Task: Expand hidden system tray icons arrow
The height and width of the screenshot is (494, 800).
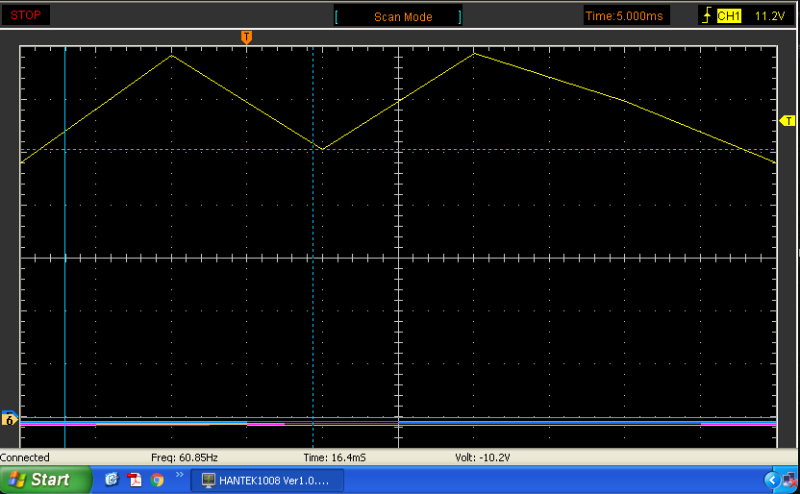Action: point(770,480)
